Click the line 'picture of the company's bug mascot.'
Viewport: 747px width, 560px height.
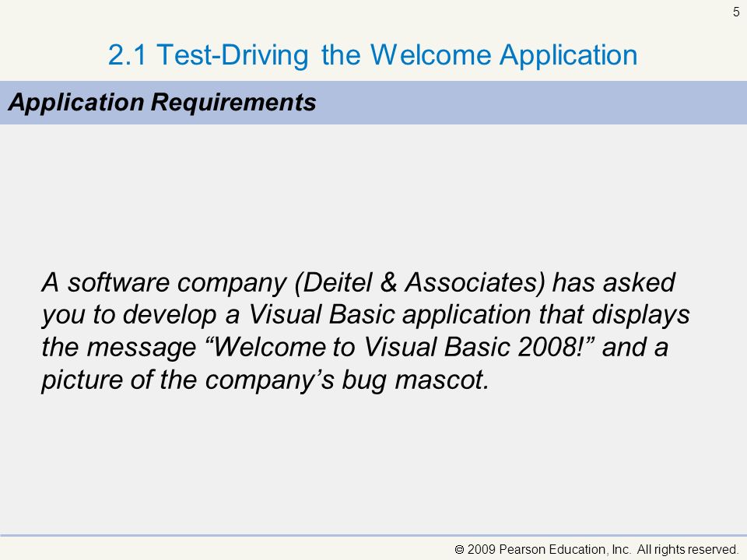[x=265, y=380]
